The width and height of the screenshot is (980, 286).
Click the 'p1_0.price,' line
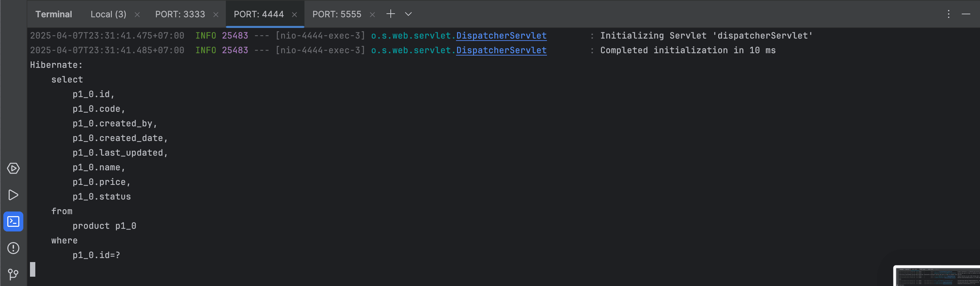[102, 182]
